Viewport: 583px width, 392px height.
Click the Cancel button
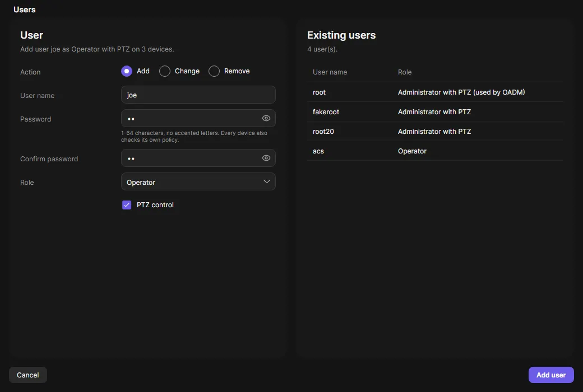click(x=28, y=375)
